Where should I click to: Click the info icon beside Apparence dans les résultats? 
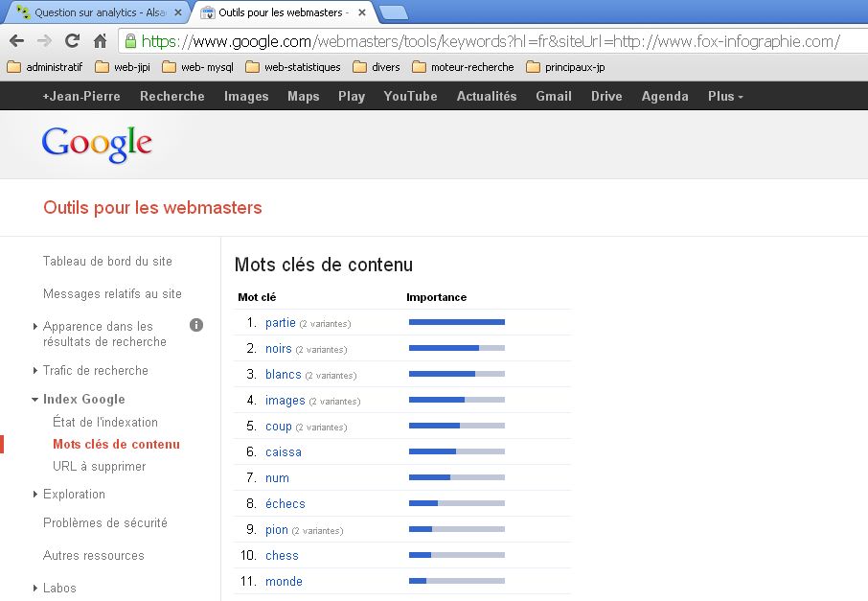tap(196, 325)
